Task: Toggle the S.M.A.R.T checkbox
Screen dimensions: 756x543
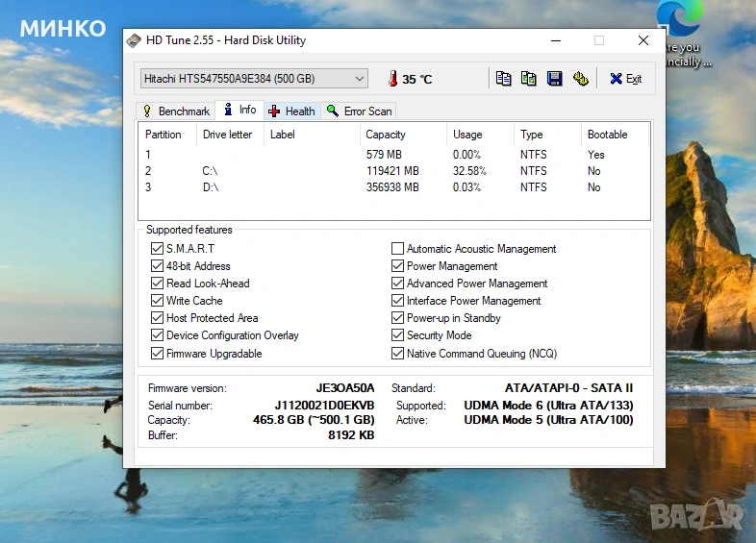Action: click(157, 249)
